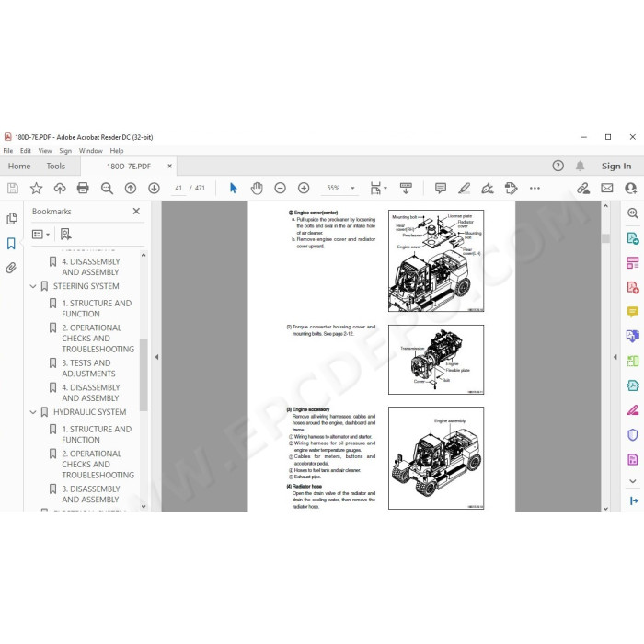Open Create PDF tool in right pane
The image size is (644, 644).
point(633,287)
